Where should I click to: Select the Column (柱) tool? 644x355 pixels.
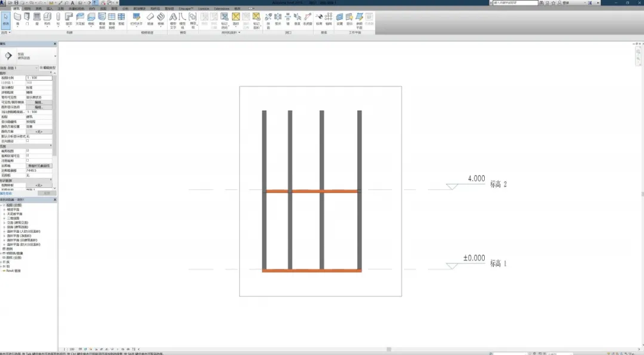click(x=58, y=19)
